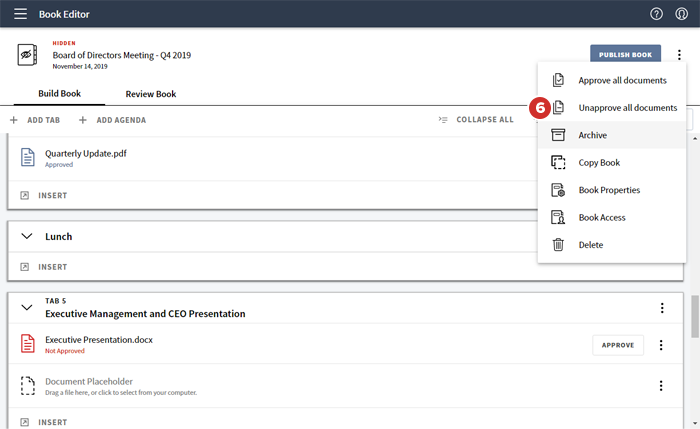
Task: Click the Archive box icon
Action: 559,135
